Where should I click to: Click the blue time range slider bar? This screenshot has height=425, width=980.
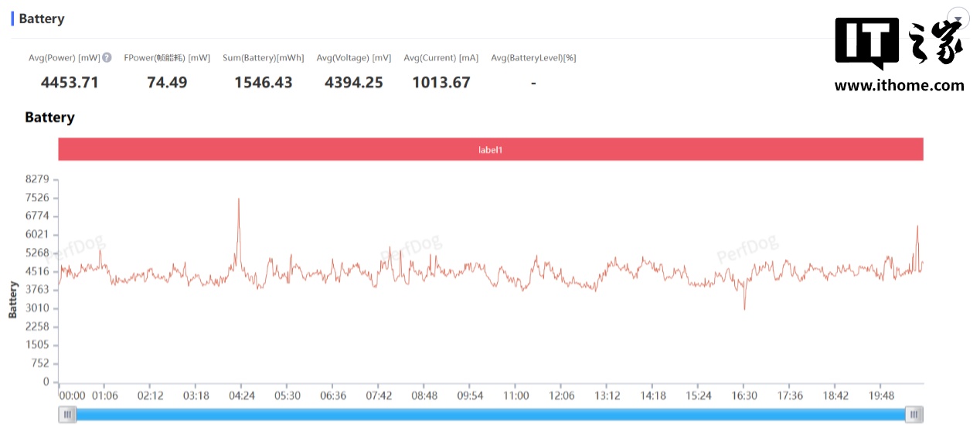[x=491, y=415]
